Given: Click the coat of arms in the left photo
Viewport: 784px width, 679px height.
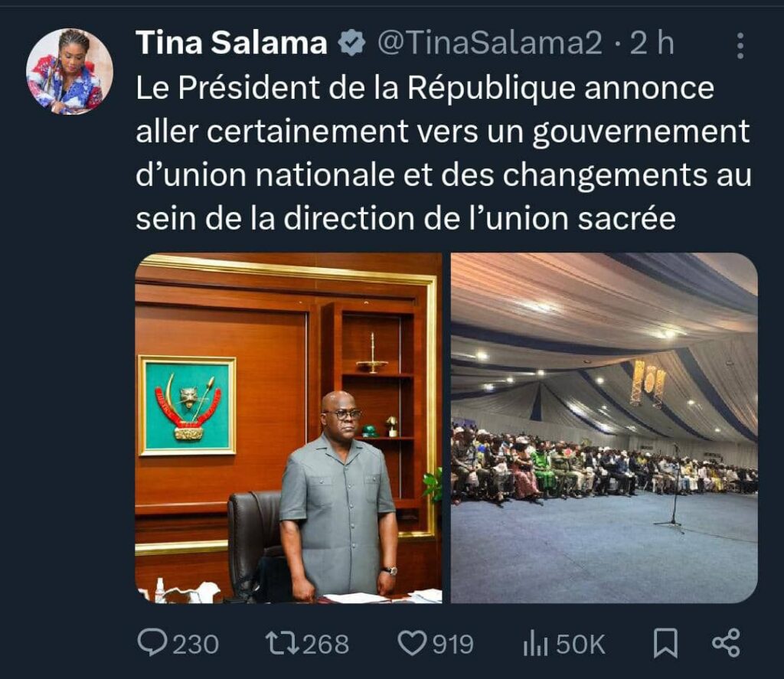Looking at the screenshot, I should (x=187, y=406).
